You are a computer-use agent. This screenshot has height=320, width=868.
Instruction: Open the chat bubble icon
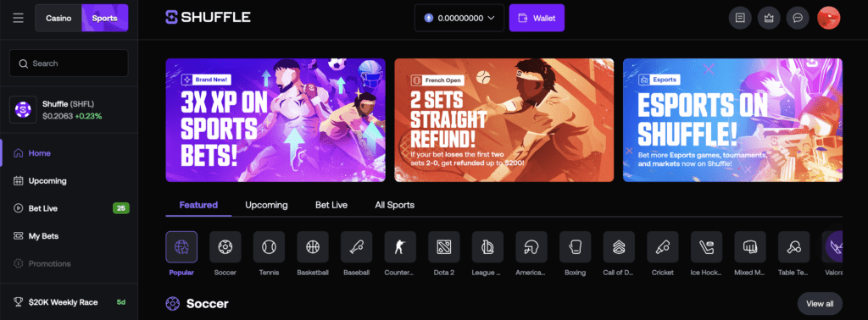click(798, 18)
